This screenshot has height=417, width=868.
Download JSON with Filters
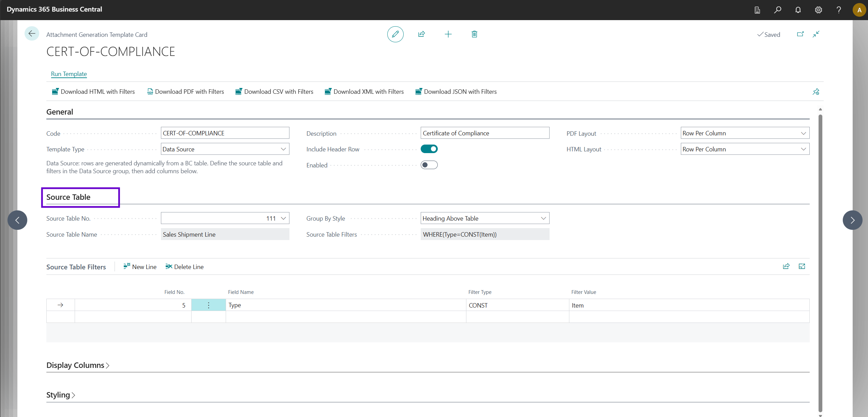pyautogui.click(x=456, y=92)
